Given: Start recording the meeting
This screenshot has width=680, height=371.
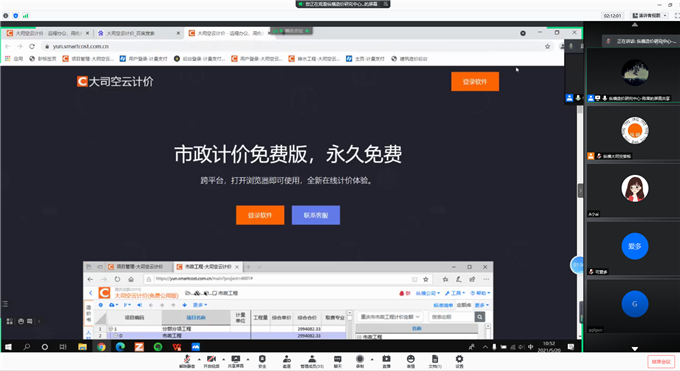Looking at the screenshot, I should pyautogui.click(x=360, y=361).
